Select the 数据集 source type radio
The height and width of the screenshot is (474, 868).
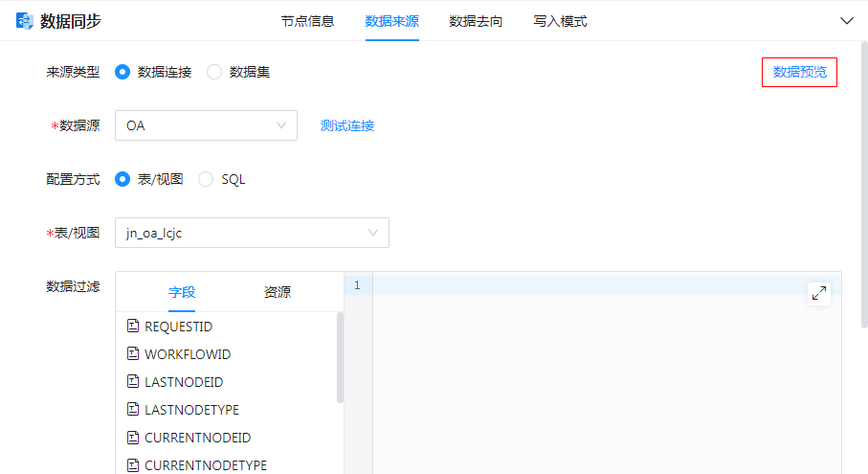pyautogui.click(x=214, y=72)
